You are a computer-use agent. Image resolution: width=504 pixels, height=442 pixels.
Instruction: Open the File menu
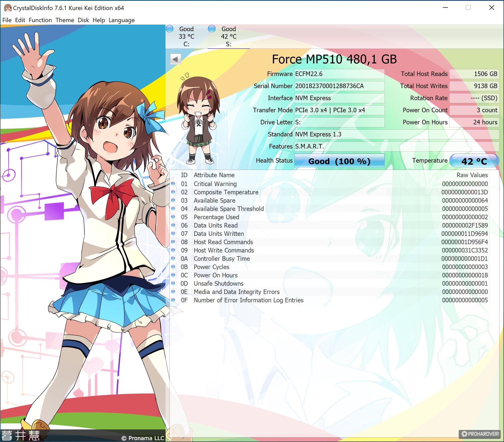(x=7, y=20)
